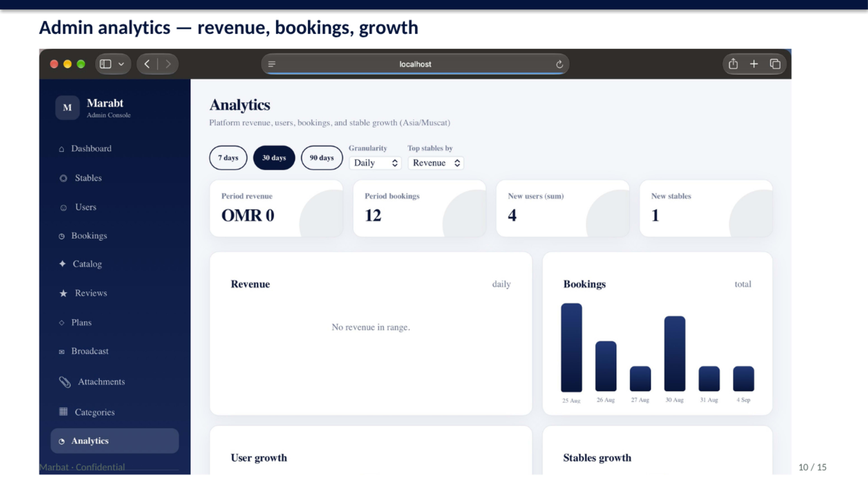This screenshot has height=488, width=868.
Task: Click the New users (sum) card
Action: 563,208
